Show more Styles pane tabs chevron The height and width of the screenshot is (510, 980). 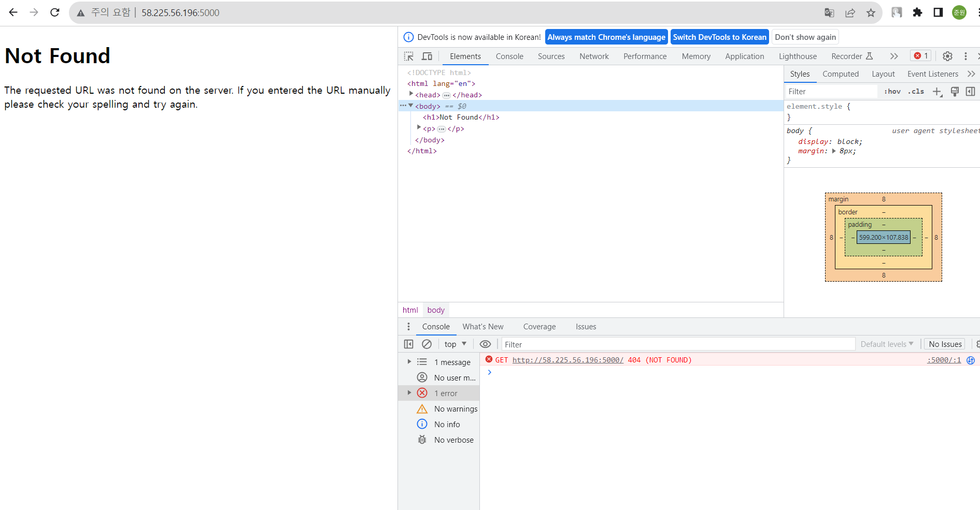coord(971,74)
